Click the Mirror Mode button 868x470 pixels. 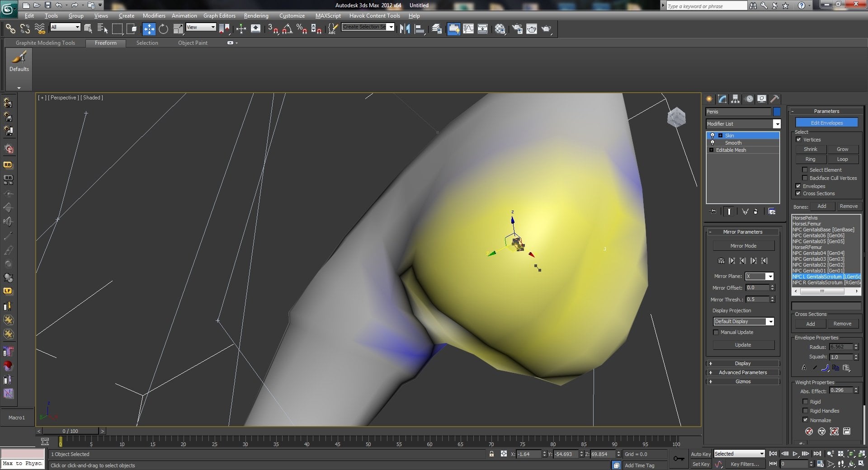pyautogui.click(x=743, y=246)
